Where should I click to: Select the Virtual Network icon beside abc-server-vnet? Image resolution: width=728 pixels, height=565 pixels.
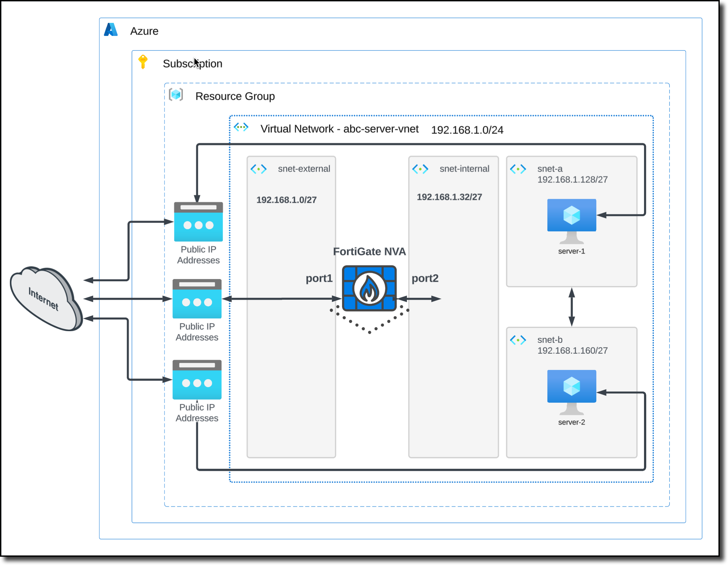tap(241, 127)
